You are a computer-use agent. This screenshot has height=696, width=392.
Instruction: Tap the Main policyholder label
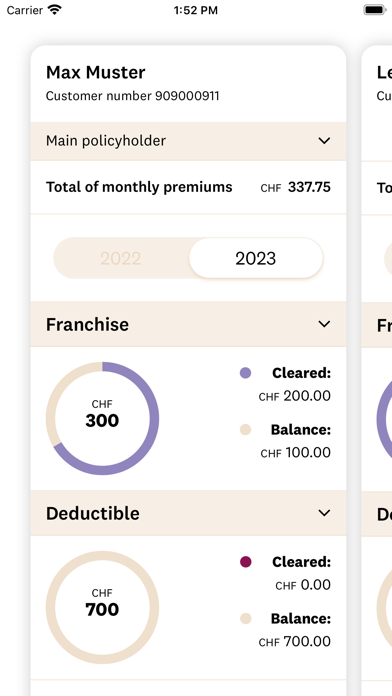106,141
